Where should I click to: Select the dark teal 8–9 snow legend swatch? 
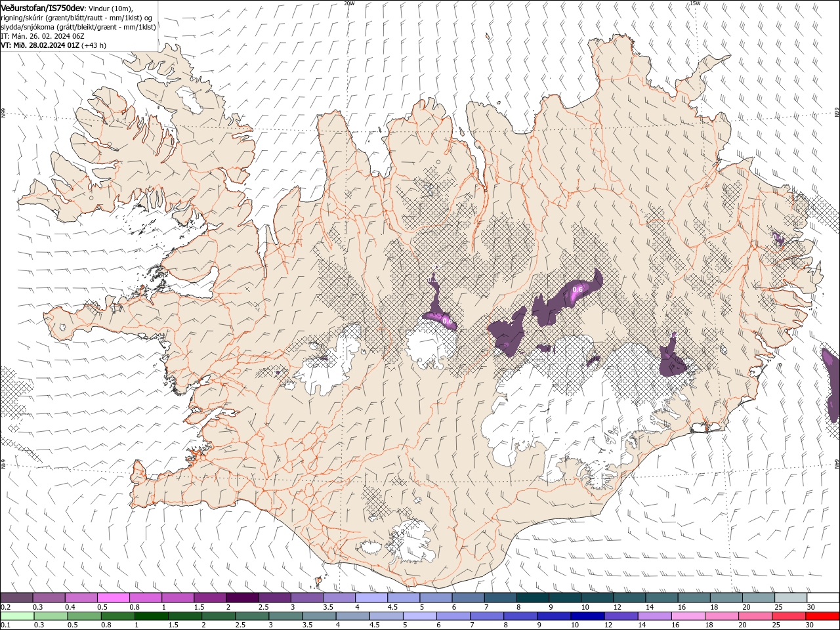tap(532, 598)
